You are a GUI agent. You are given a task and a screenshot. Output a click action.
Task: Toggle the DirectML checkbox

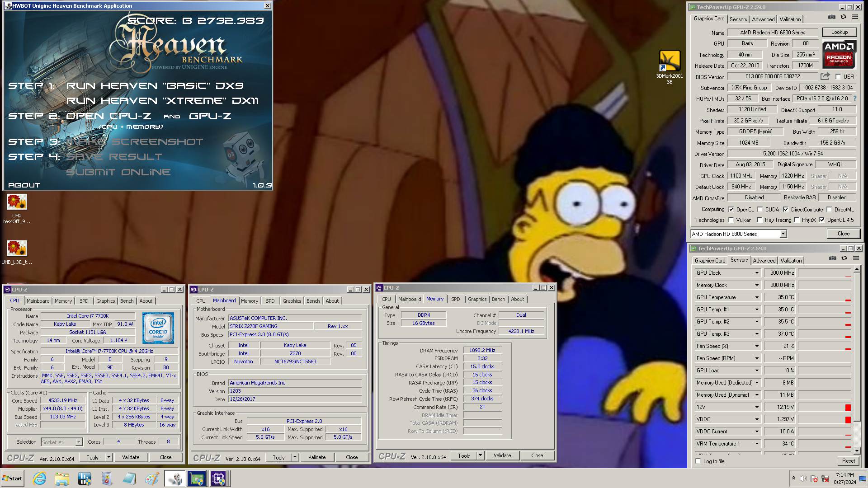pos(830,210)
